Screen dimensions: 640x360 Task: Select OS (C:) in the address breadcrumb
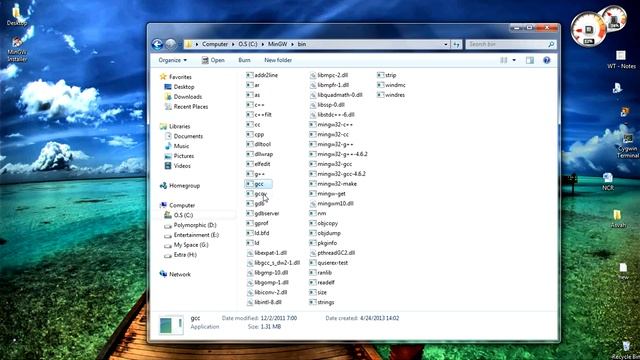(x=248, y=44)
